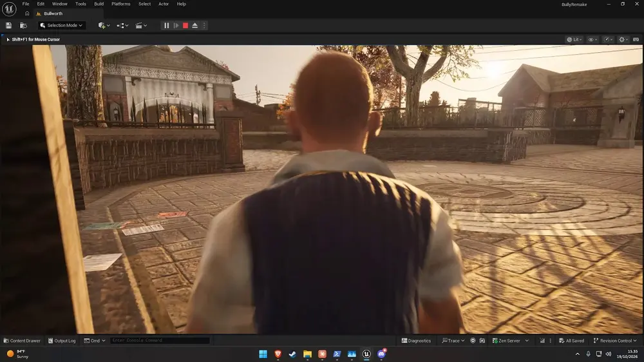Open the Edit menu
Viewport: 644px width, 362px height.
tap(41, 4)
